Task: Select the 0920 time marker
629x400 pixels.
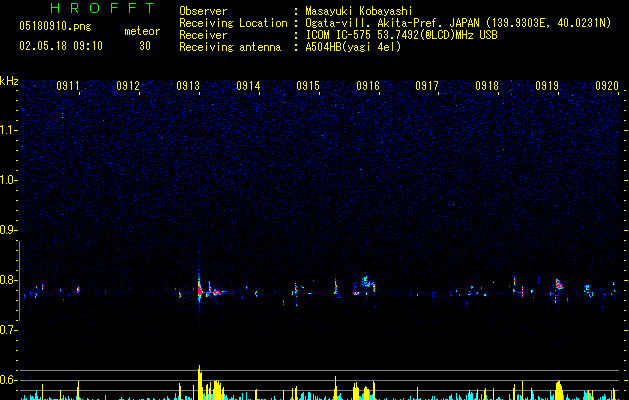Action: pos(607,85)
